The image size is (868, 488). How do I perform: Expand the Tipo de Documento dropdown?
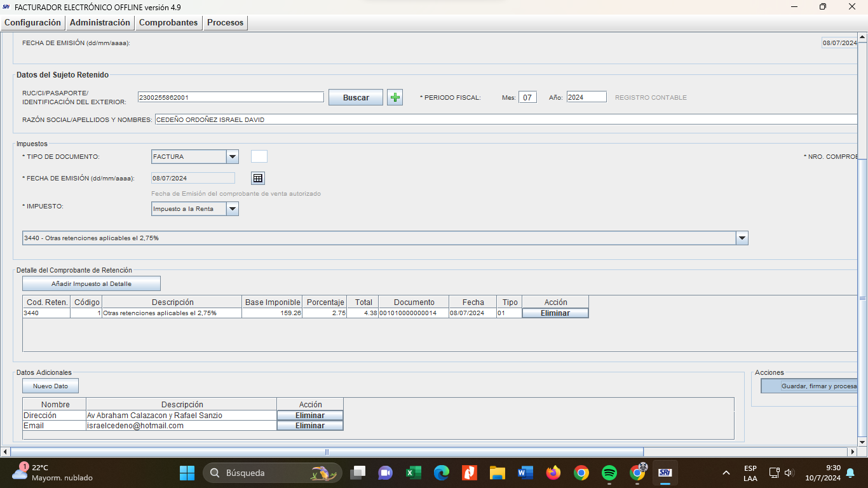point(233,157)
